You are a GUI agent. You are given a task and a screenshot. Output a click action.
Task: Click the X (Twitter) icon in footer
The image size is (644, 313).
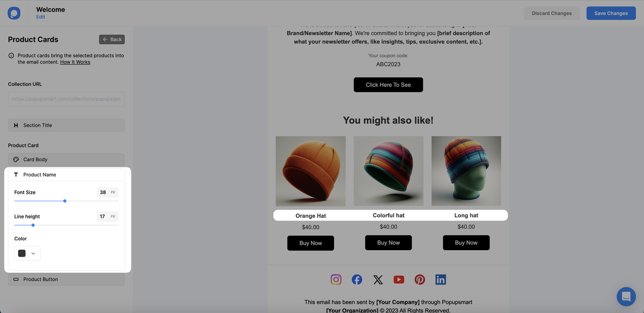[378, 279]
